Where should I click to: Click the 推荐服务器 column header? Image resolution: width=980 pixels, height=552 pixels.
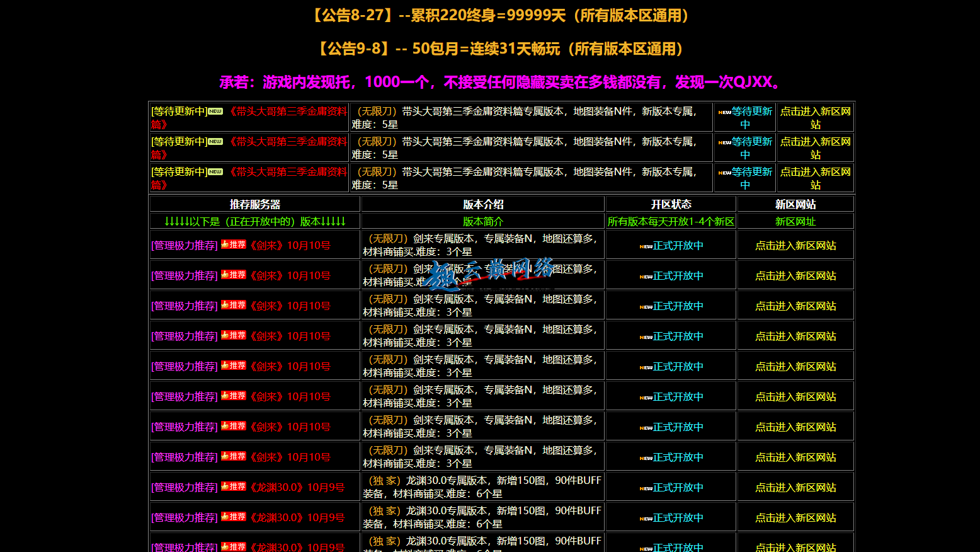click(255, 204)
